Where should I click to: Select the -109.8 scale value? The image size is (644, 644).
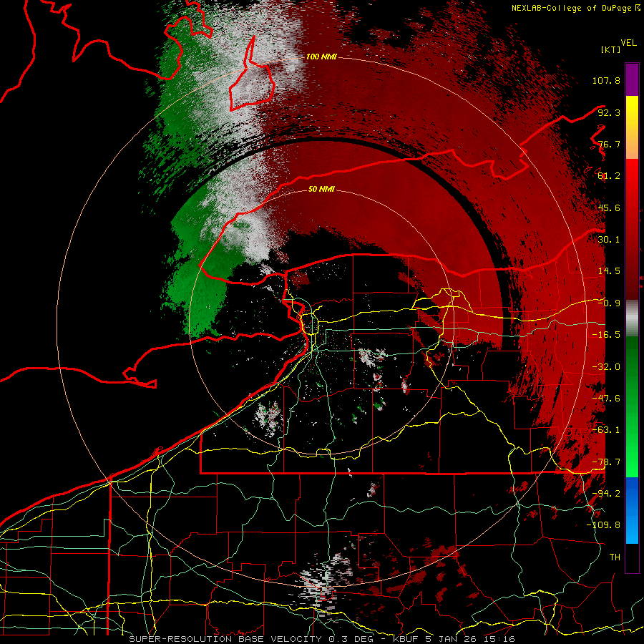pyautogui.click(x=603, y=525)
